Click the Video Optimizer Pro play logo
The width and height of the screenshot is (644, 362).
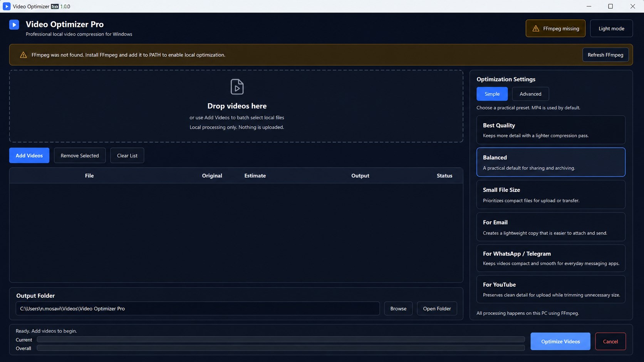pyautogui.click(x=14, y=25)
